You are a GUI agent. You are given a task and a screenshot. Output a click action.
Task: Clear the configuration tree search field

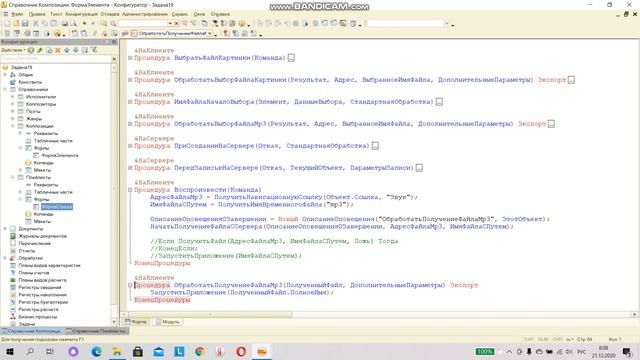click(114, 59)
